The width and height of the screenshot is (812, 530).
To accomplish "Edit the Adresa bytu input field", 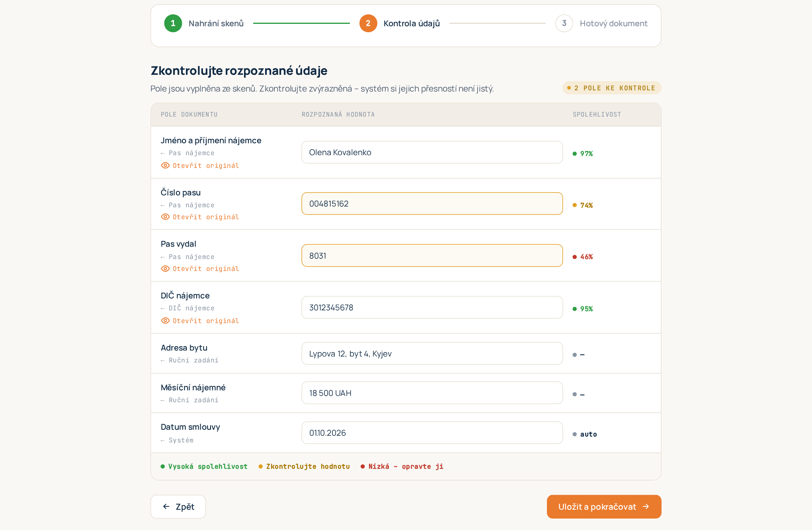I will (432, 353).
